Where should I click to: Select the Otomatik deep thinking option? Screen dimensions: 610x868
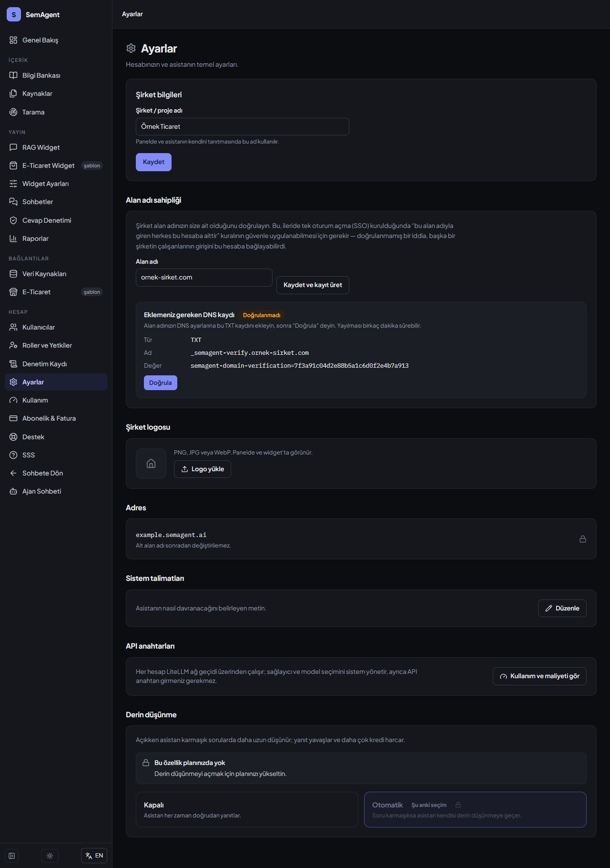[475, 809]
